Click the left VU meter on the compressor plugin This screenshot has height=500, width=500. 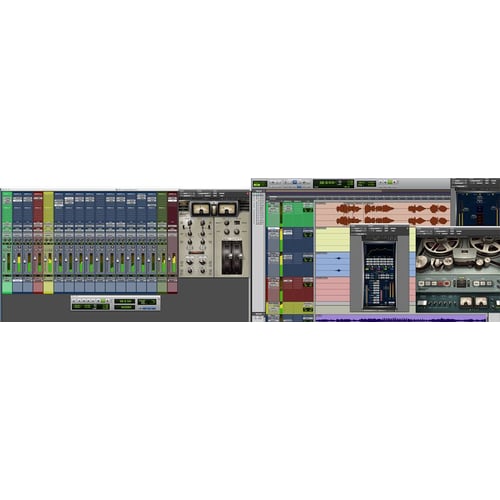point(201,209)
